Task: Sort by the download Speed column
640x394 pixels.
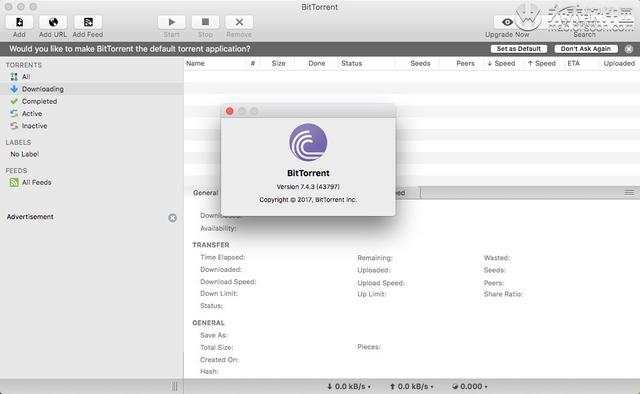Action: click(x=504, y=63)
